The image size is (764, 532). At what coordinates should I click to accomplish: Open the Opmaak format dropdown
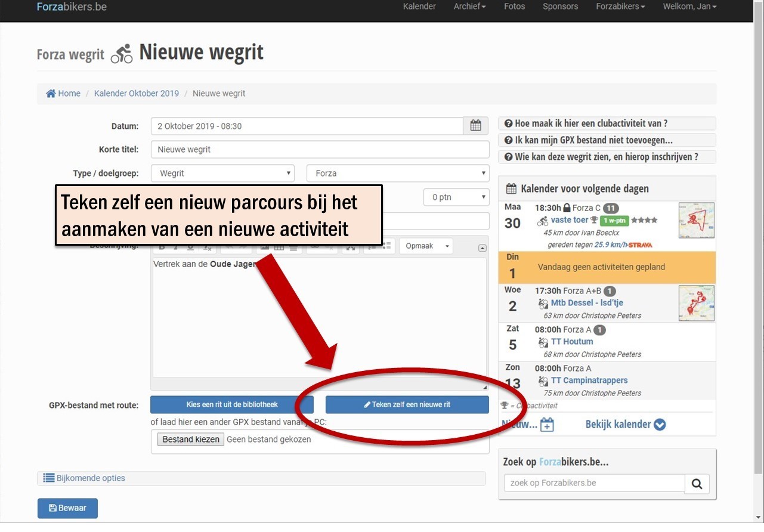pyautogui.click(x=426, y=246)
